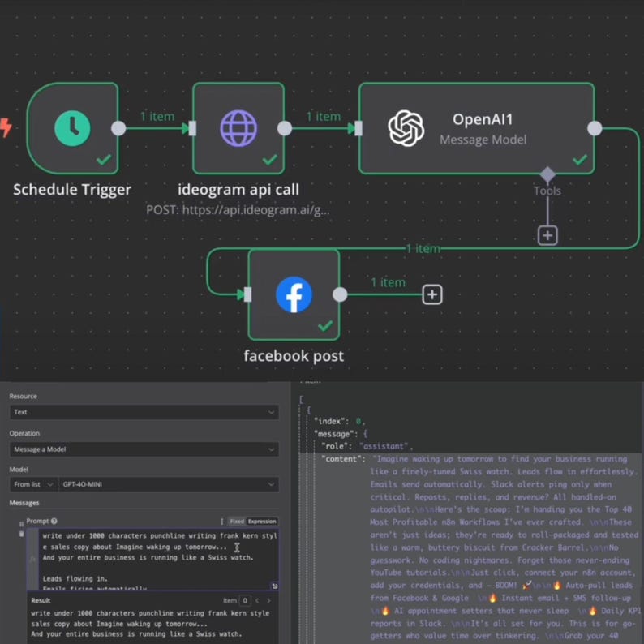Click the "assistant" value in the JSON output
This screenshot has width=644, height=644.
(x=385, y=446)
